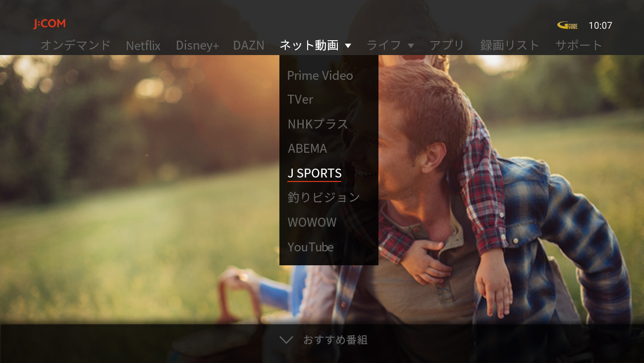Select 釣りビジョン in the dropdown

(x=323, y=197)
